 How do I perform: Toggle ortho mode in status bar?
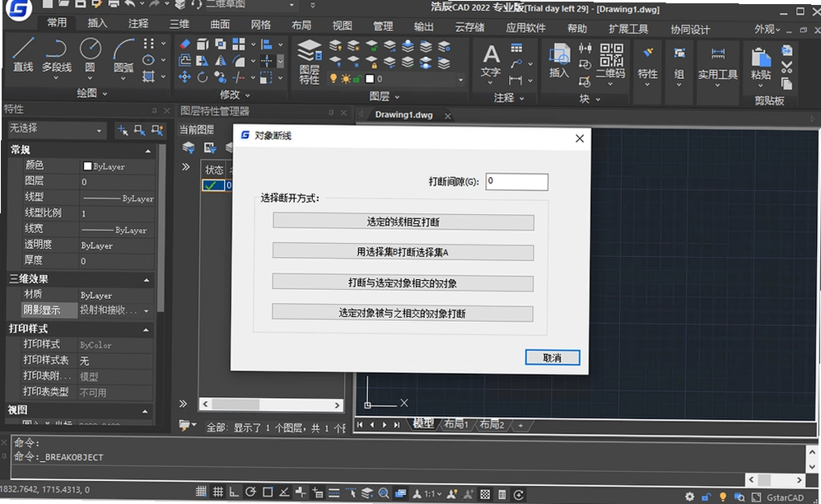pyautogui.click(x=234, y=492)
